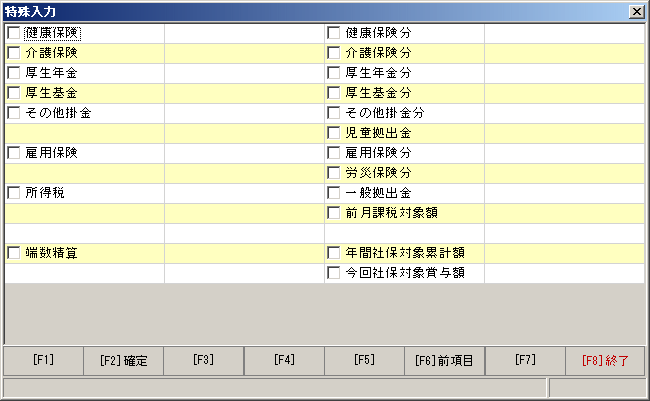Screen dimensions: 650x401
Task: Enable the 児童拠出金 checkbox
Action: [x=334, y=133]
